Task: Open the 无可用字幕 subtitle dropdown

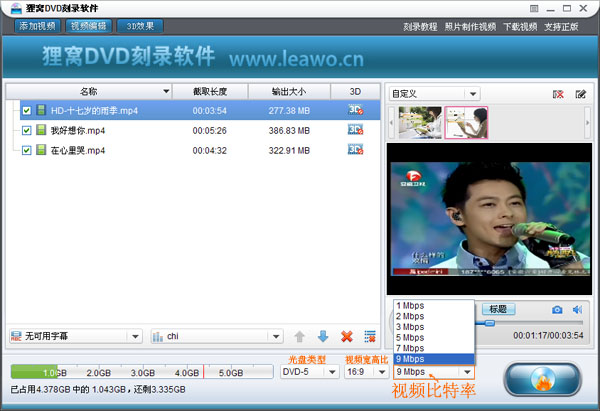Action: point(75,336)
